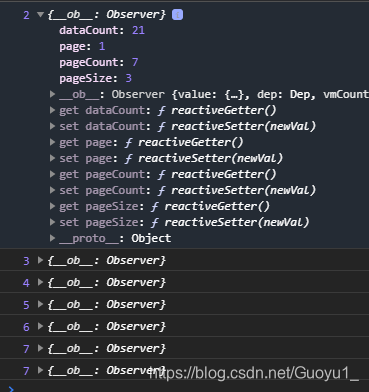Click the info icon beside the expanded Observer object

(x=177, y=15)
